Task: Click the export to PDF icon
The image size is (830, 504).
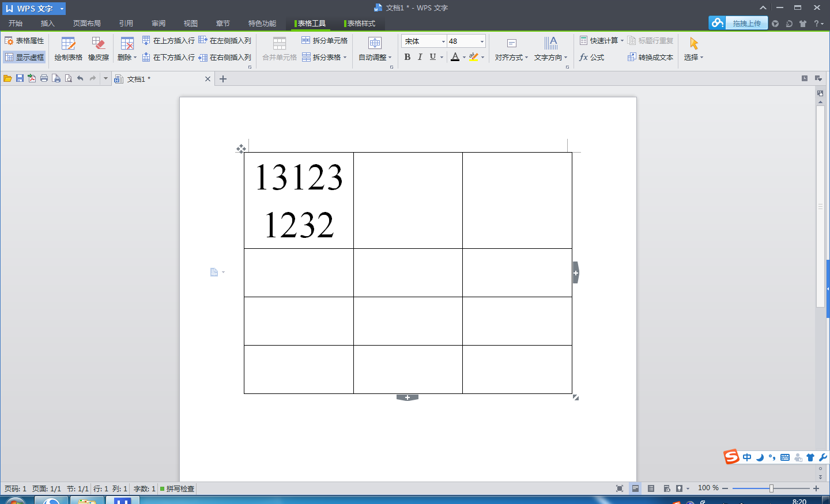Action: coord(32,78)
